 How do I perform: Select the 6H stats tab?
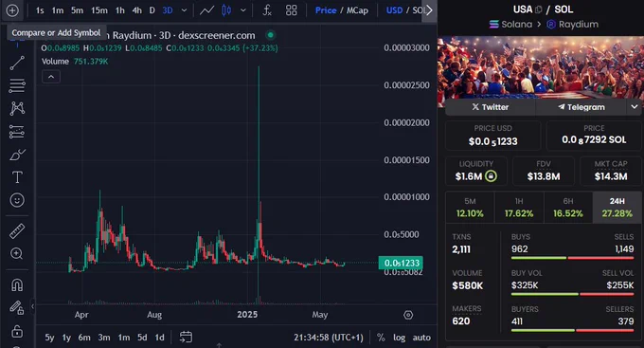[x=568, y=208]
